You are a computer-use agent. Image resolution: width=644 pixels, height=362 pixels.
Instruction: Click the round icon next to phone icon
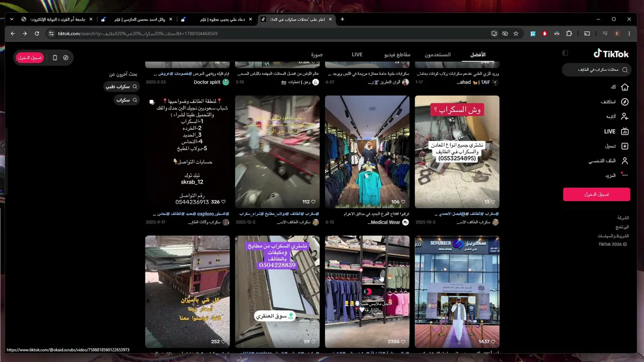66,58
